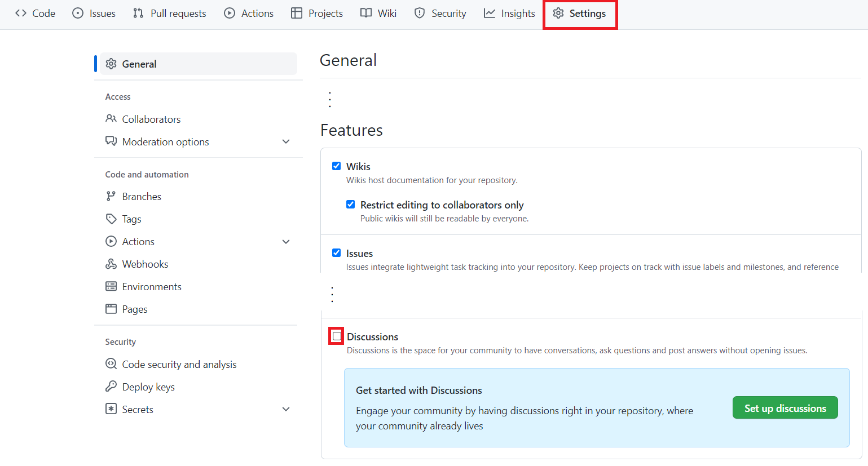Select General in settings sidebar
The width and height of the screenshot is (868, 466).
(x=199, y=64)
